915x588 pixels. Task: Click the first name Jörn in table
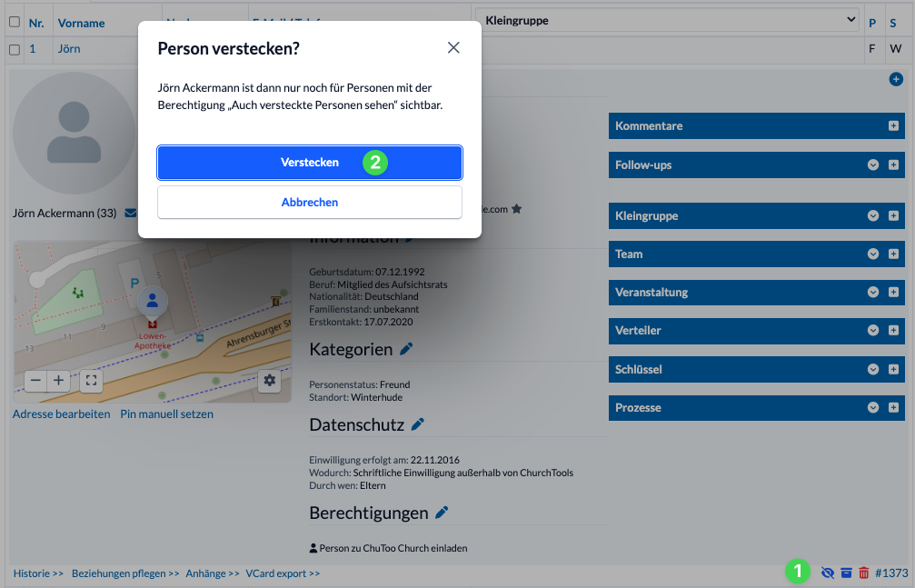click(69, 49)
